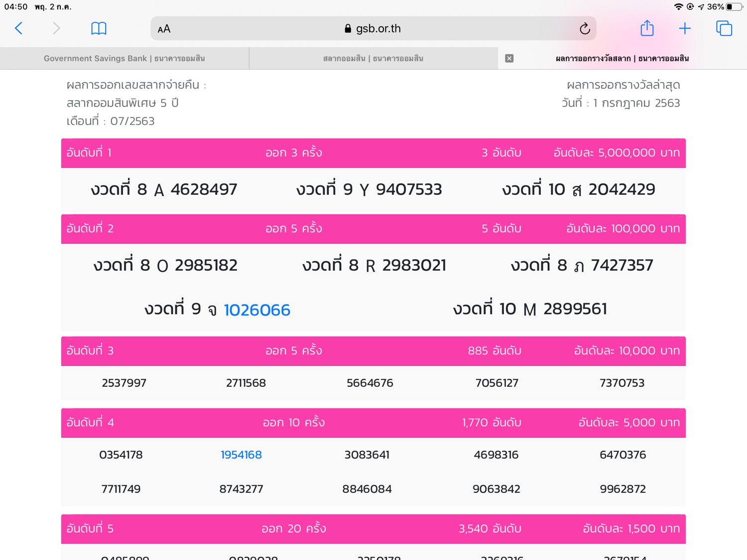Viewport: 747px width, 560px height.
Task: Tap the อันดับที่ 3 header label
Action: (90, 350)
